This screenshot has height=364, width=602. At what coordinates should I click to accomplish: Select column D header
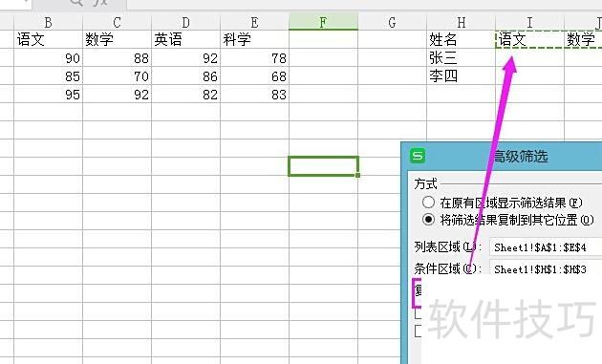click(x=185, y=23)
